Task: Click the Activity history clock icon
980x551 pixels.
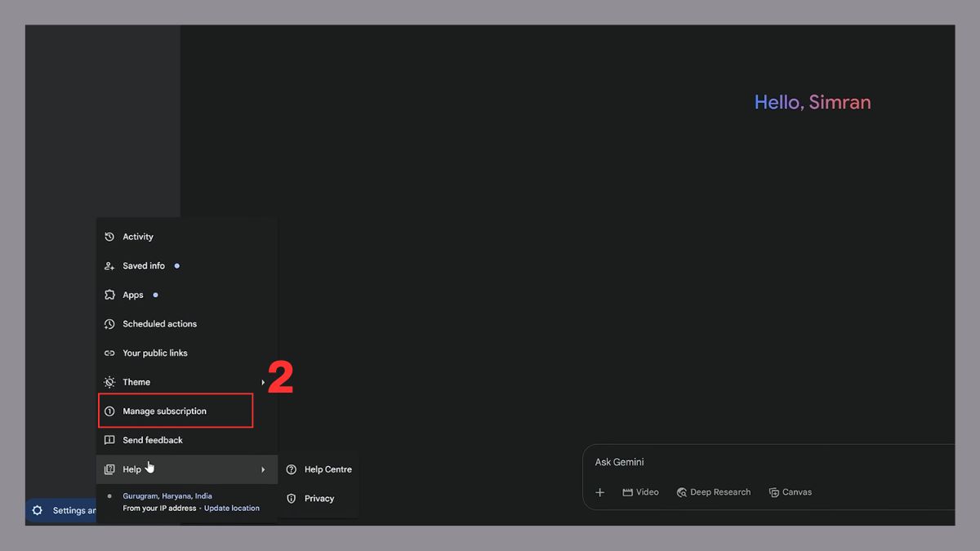Action: [109, 237]
